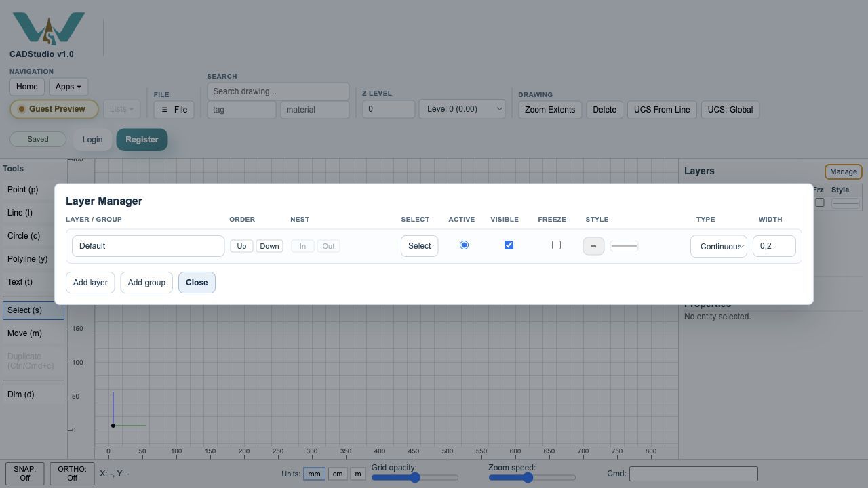Click Zoom Extents button
This screenshot has width=868, height=488.
(550, 110)
